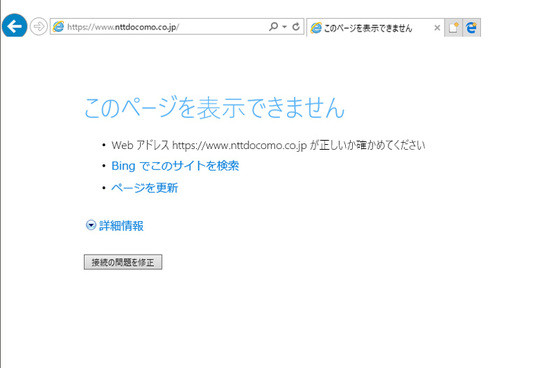
Task: Click the IE favicon on the page tab
Action: tap(316, 28)
